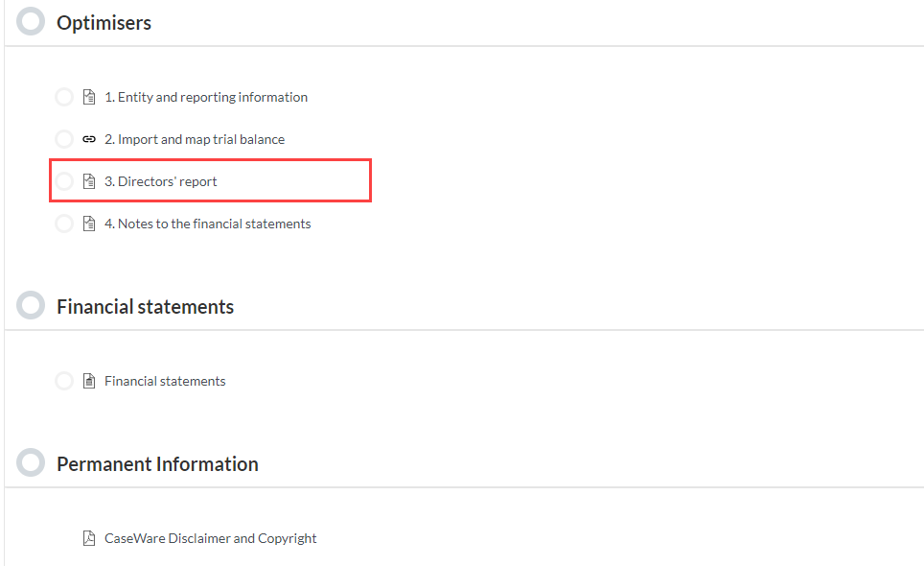Open 4. Notes to the financial statements
This screenshot has width=924, height=566.
(x=207, y=224)
